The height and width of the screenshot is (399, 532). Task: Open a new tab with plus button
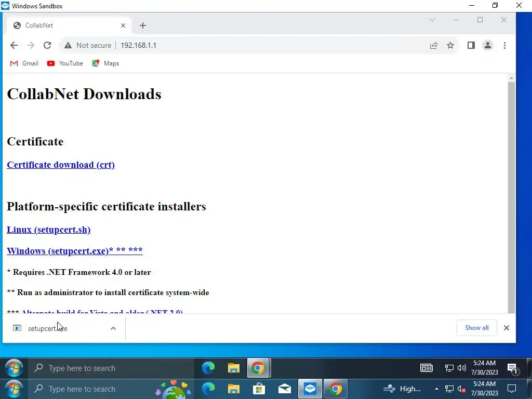pos(143,25)
